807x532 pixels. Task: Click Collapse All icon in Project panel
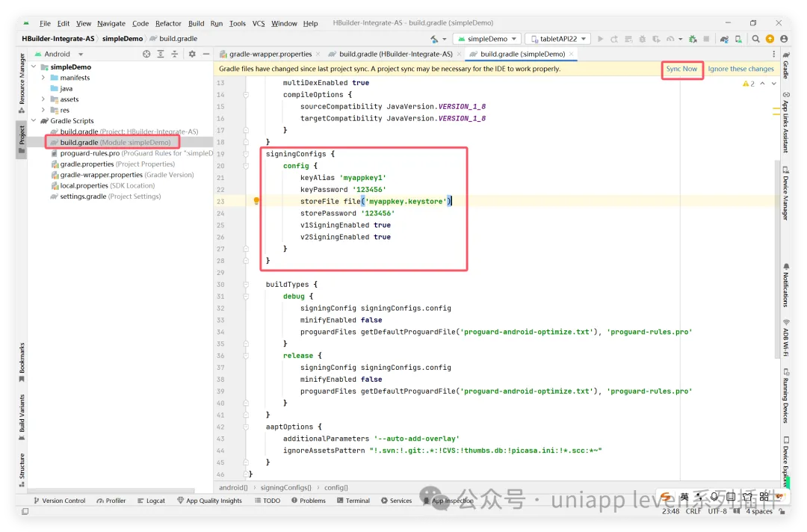click(x=174, y=54)
